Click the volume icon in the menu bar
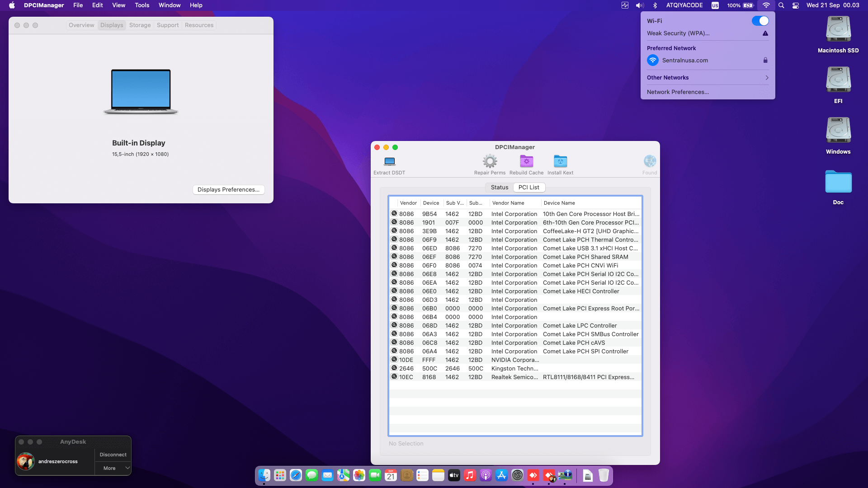 pos(640,5)
